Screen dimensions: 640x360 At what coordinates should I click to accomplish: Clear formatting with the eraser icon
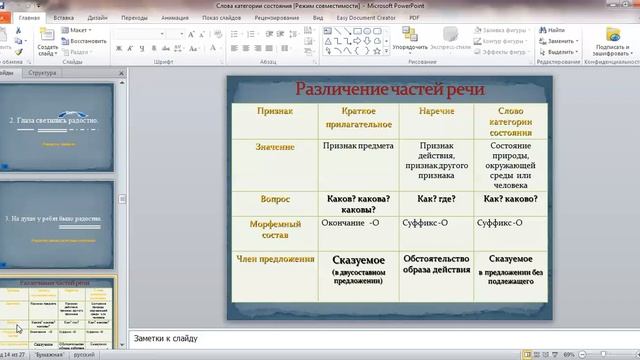point(218,35)
